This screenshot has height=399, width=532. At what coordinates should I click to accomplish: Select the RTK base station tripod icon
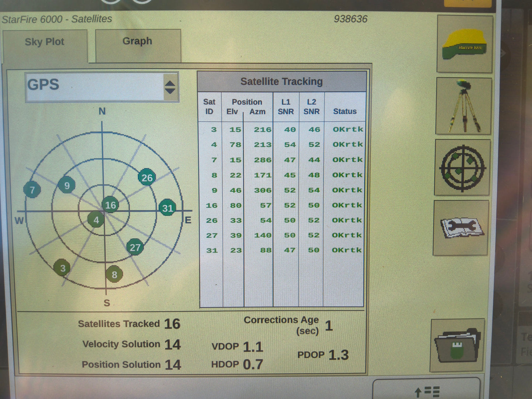point(464,105)
